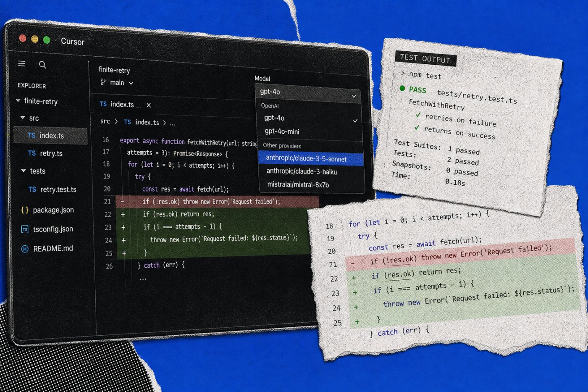Screen dimensions: 588x392
Task: Collapse the finite-retry root folder
Action: [18, 101]
